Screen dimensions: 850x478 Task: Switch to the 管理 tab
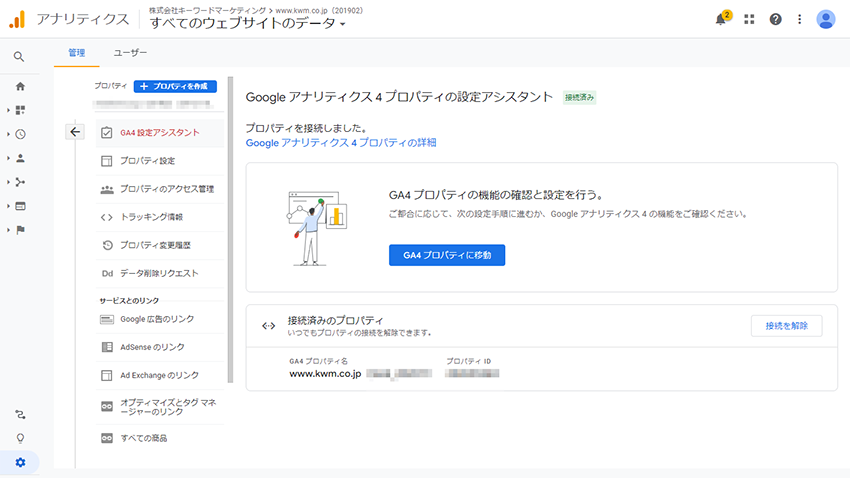click(x=76, y=53)
